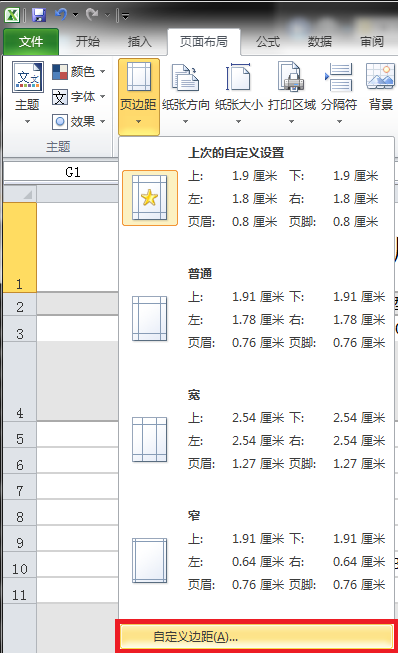Open the Themes (主题) gallery icon
This screenshot has height=653, width=398.
coord(27,77)
